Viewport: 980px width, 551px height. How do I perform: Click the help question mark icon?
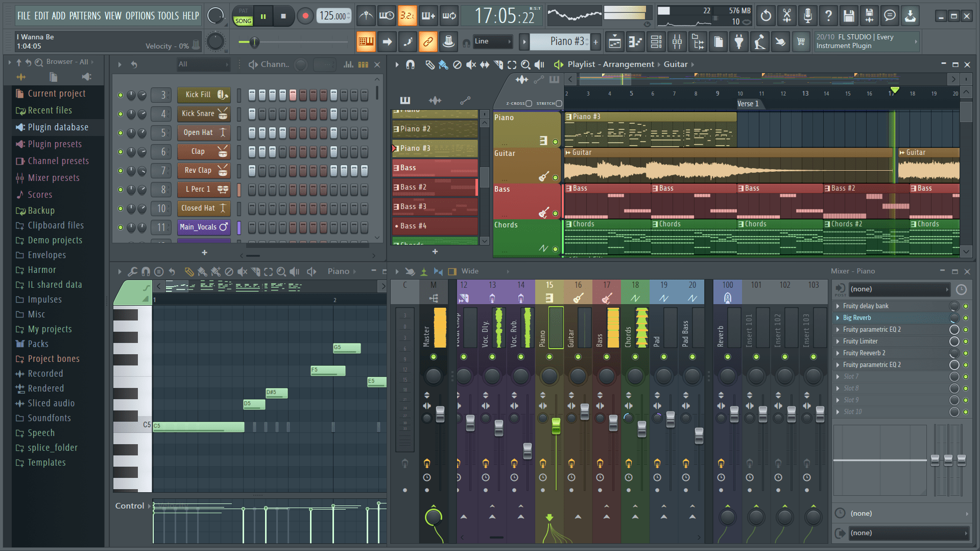pos(828,15)
